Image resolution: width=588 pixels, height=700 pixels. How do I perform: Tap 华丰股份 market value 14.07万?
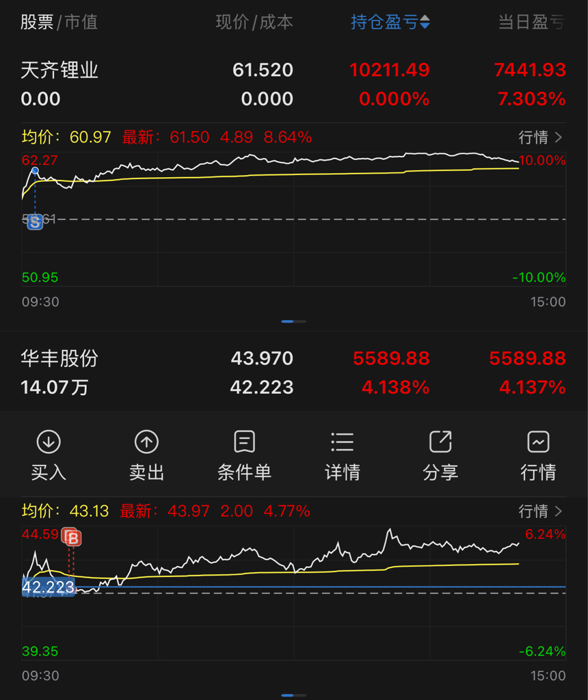tap(55, 387)
